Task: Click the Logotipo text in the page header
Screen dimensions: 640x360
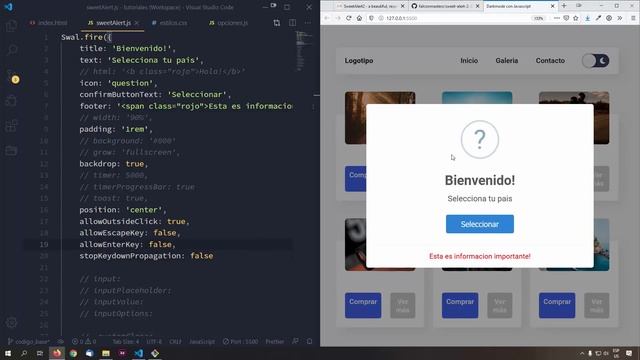Action: 359,61
